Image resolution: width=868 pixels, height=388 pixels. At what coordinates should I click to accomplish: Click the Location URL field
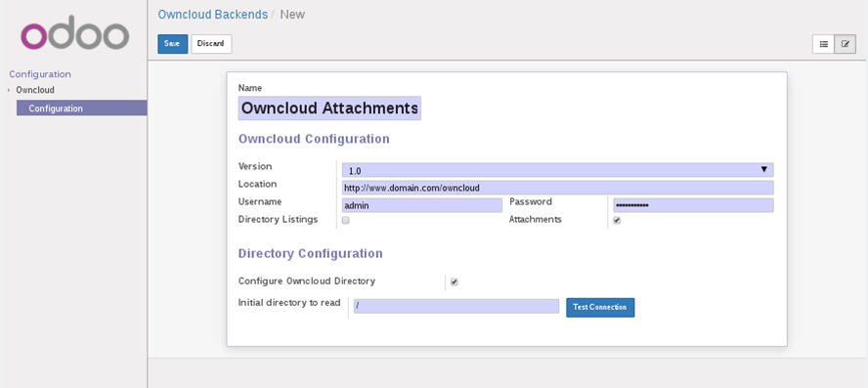point(557,188)
